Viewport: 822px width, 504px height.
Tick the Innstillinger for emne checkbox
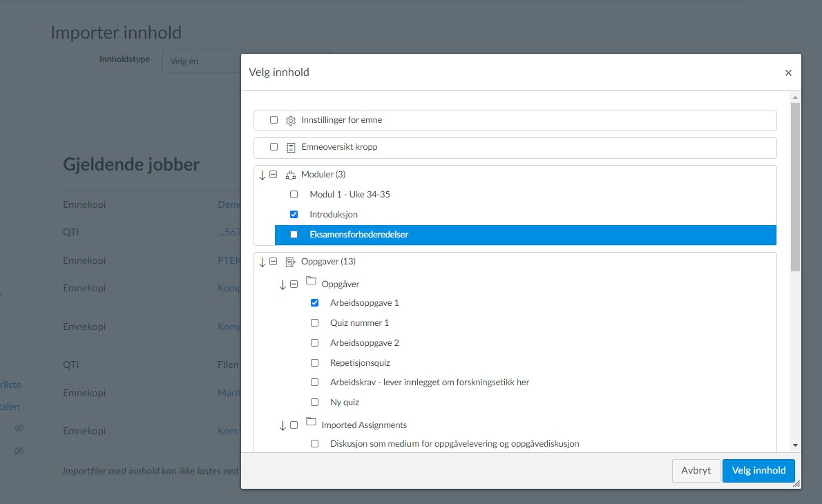[274, 120]
